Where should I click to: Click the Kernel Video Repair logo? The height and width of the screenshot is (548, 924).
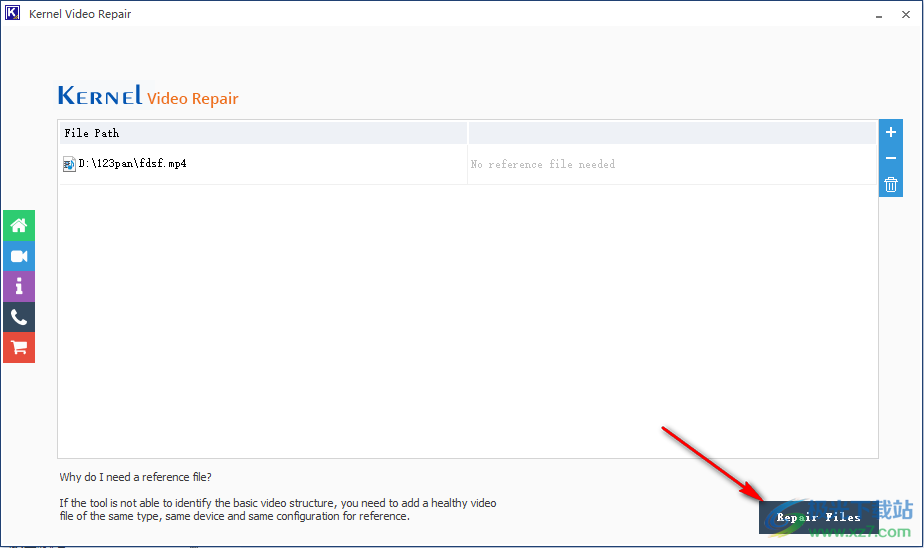[x=148, y=96]
